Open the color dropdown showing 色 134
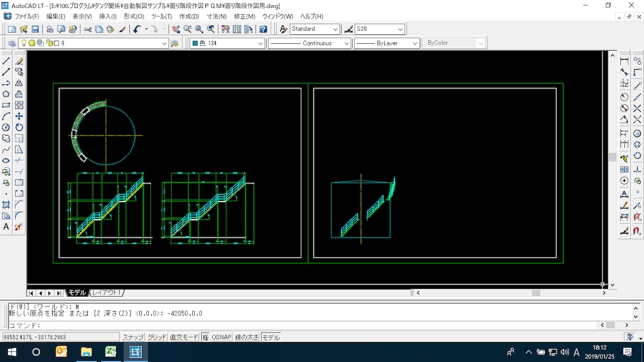 click(x=228, y=43)
